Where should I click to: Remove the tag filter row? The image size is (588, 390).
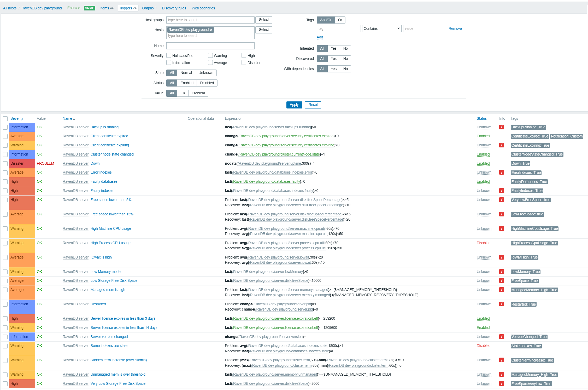point(455,28)
